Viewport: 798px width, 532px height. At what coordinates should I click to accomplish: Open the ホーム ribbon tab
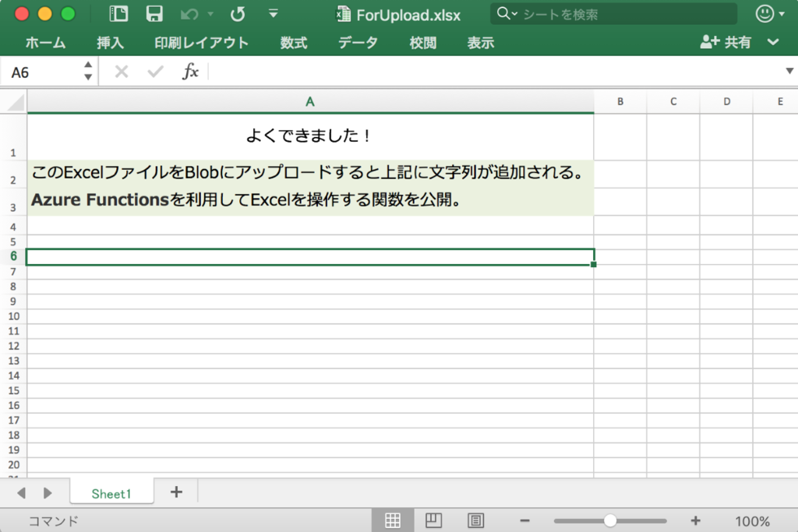click(45, 42)
